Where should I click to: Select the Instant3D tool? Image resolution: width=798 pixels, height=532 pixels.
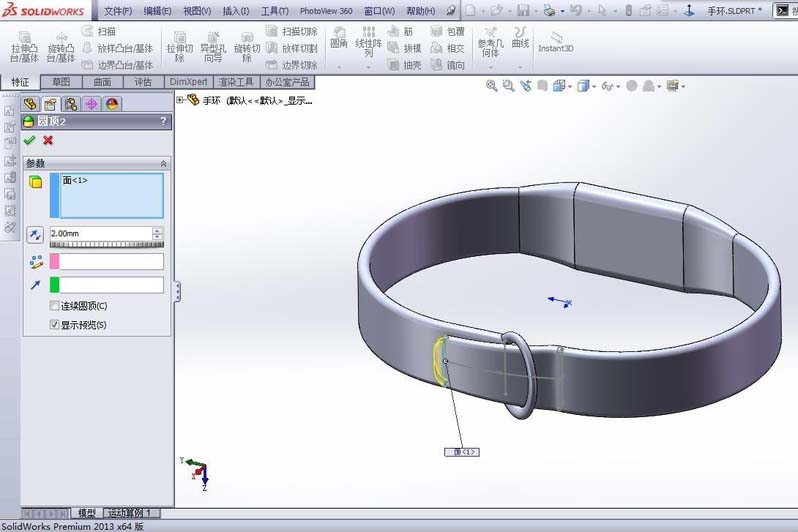555,41
